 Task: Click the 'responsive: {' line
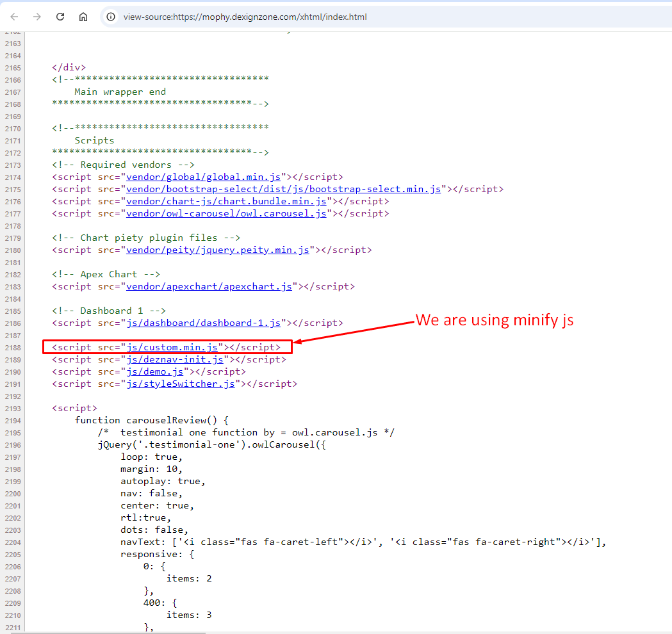(158, 555)
